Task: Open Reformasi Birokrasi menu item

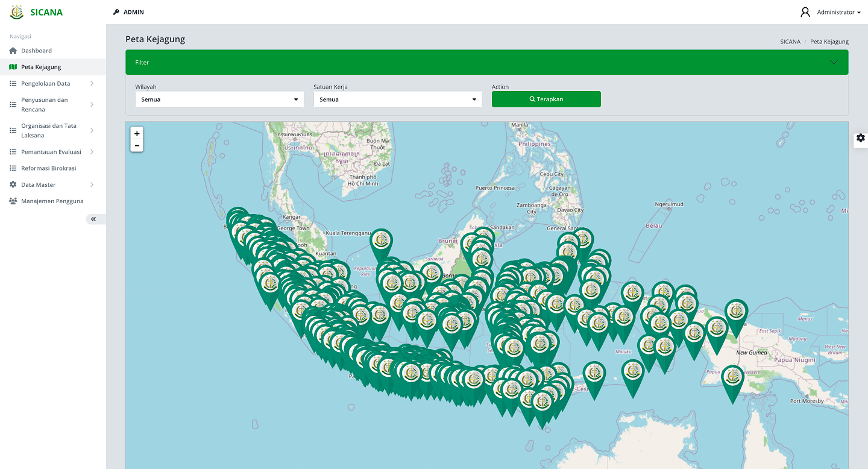Action: point(53,168)
